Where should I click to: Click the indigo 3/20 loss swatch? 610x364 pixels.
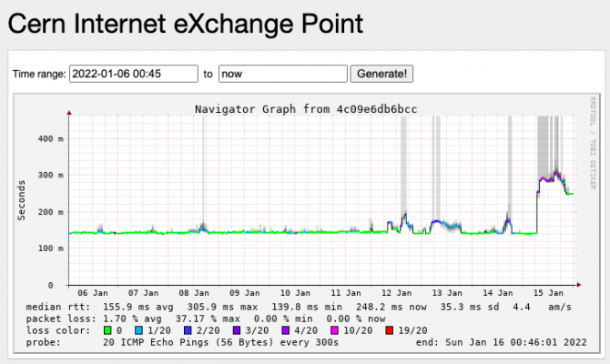pos(237,330)
